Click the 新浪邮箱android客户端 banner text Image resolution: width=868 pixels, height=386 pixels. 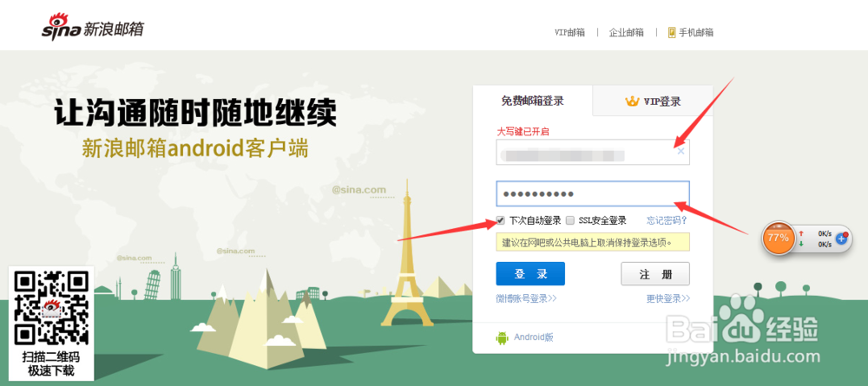pyautogui.click(x=194, y=148)
